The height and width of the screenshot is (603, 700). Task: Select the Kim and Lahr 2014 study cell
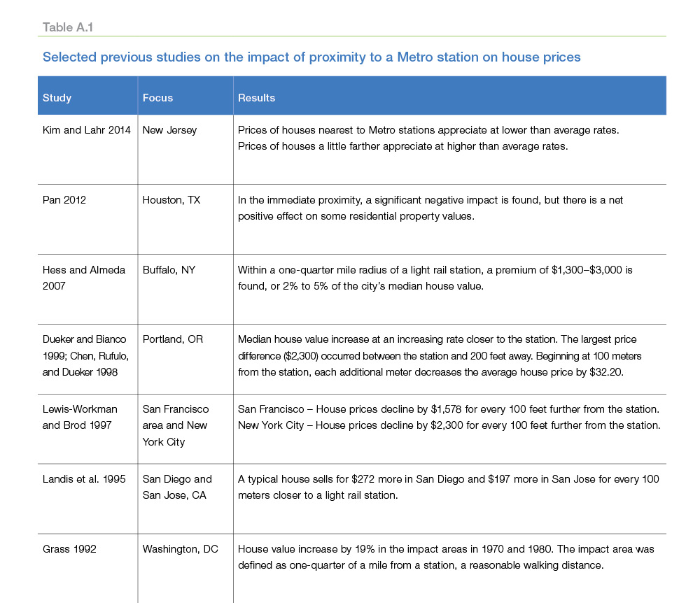coord(87,130)
